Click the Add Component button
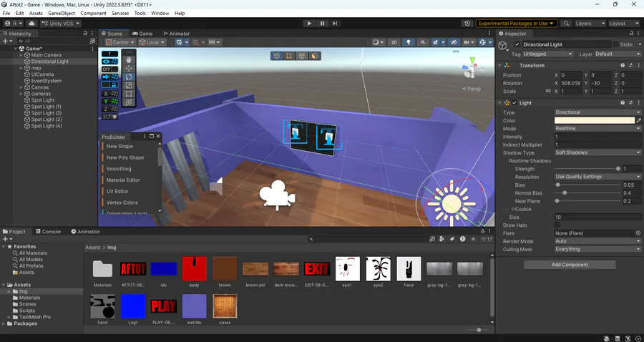 pyautogui.click(x=570, y=265)
